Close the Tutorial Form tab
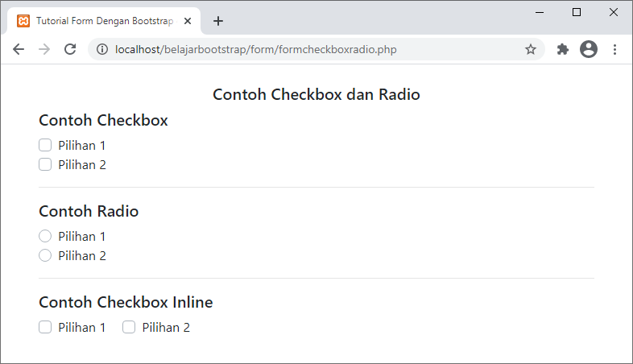633x364 pixels. pos(188,21)
